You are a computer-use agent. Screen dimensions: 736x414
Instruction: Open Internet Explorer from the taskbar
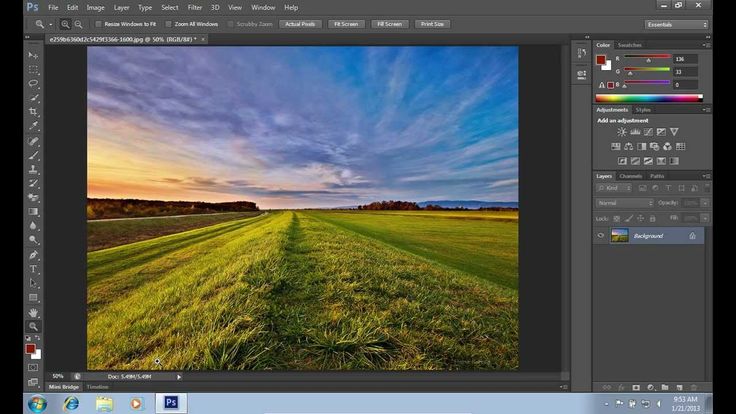point(71,403)
